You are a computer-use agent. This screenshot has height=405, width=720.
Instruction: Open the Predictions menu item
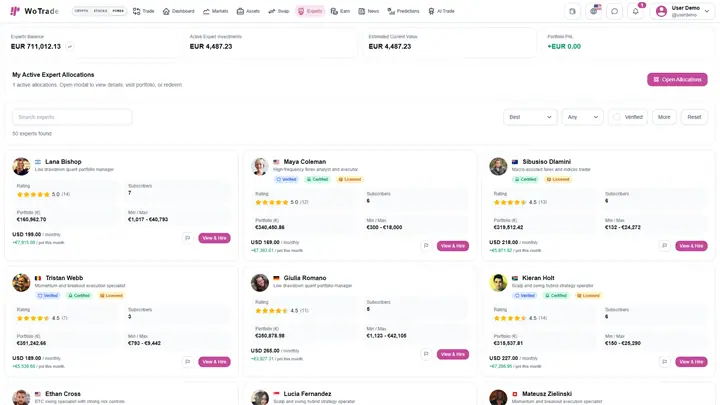tap(403, 11)
